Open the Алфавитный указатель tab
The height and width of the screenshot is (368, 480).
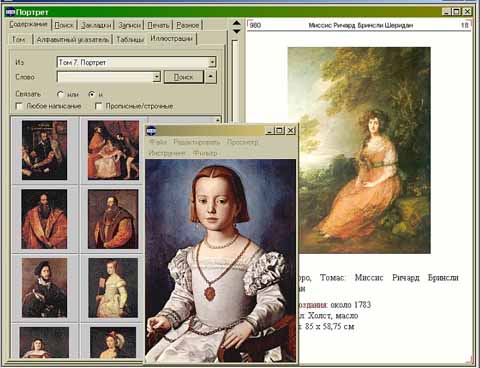73,39
